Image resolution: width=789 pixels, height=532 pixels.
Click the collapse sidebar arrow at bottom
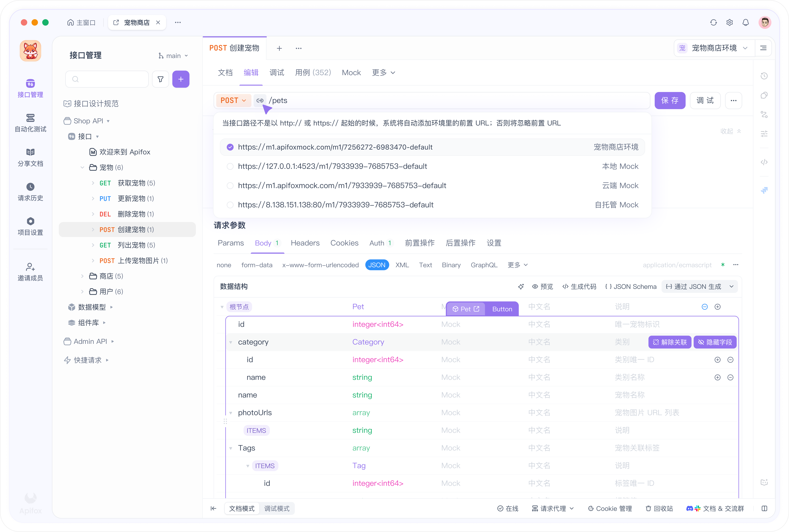tap(214, 508)
